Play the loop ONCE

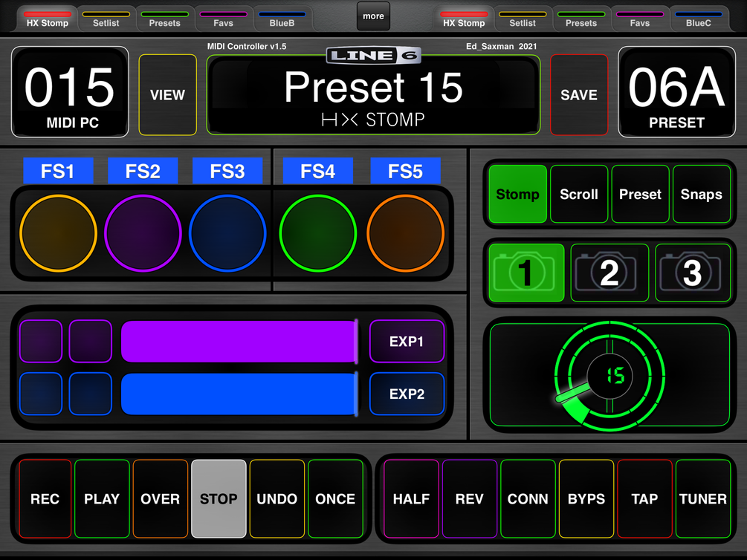pyautogui.click(x=335, y=498)
